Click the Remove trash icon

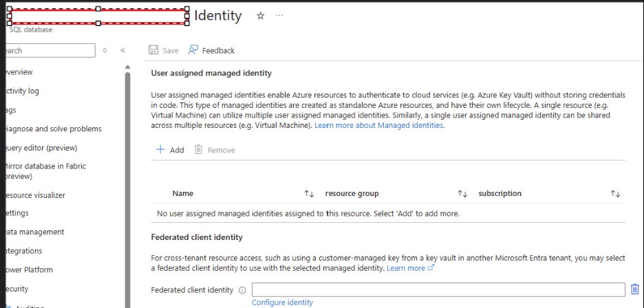point(198,149)
